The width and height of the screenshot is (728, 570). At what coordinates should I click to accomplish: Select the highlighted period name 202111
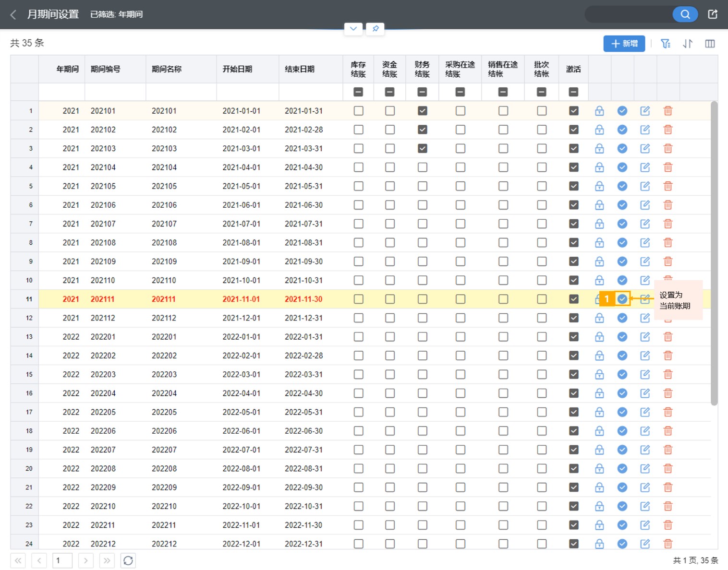[164, 299]
